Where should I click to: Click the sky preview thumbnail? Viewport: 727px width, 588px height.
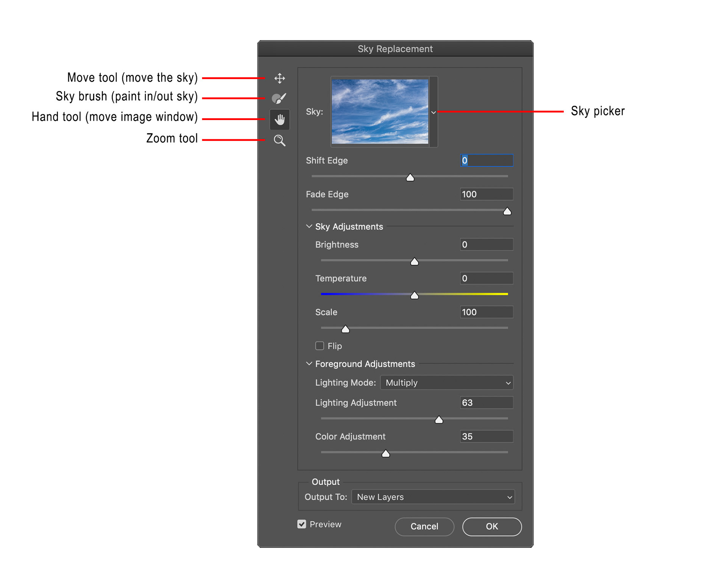[380, 111]
